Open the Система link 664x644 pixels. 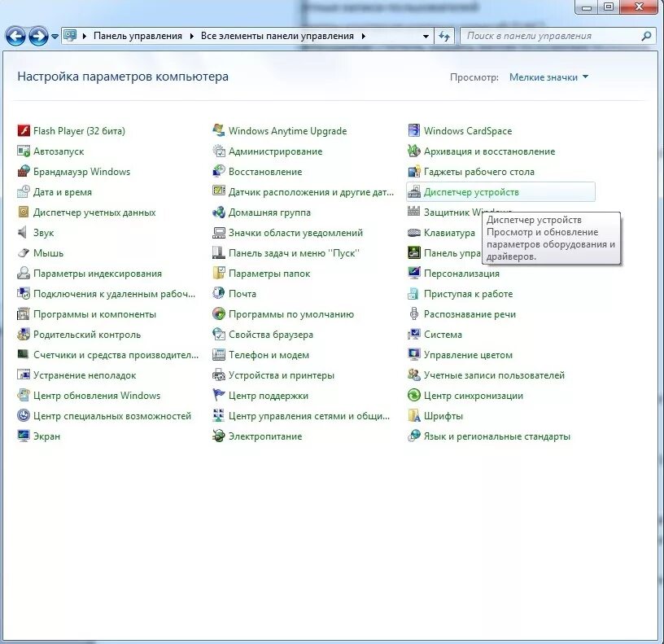tap(443, 335)
